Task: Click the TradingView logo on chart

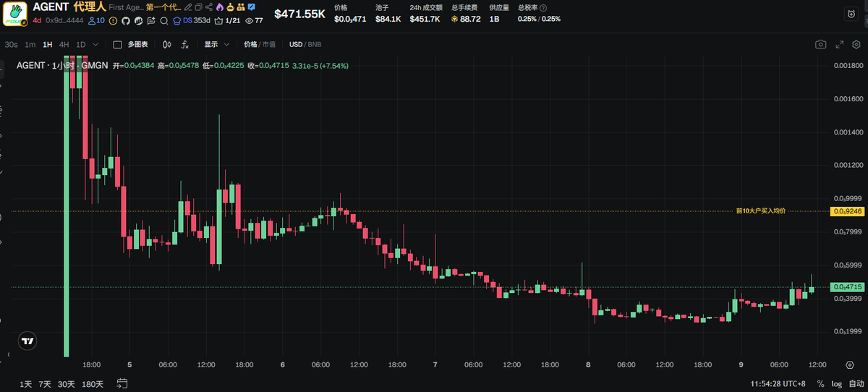Action: [27, 341]
